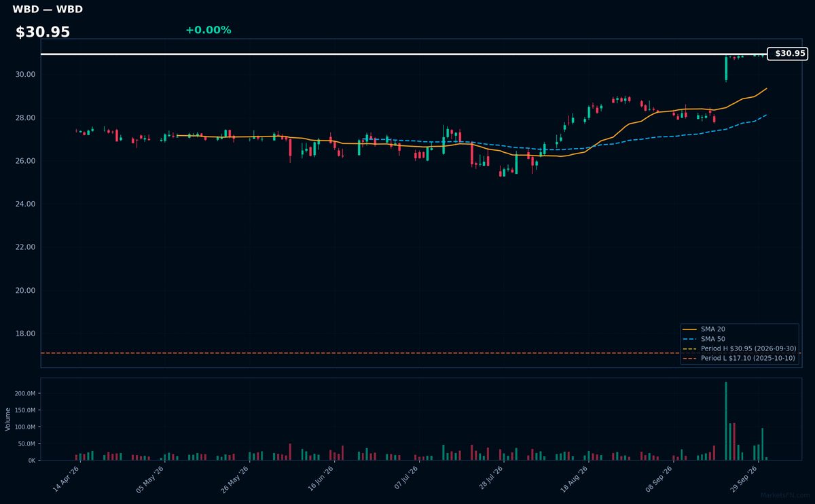The width and height of the screenshot is (815, 504).
Task: Click the 29 Sep '26 date label
Action: coord(744,480)
